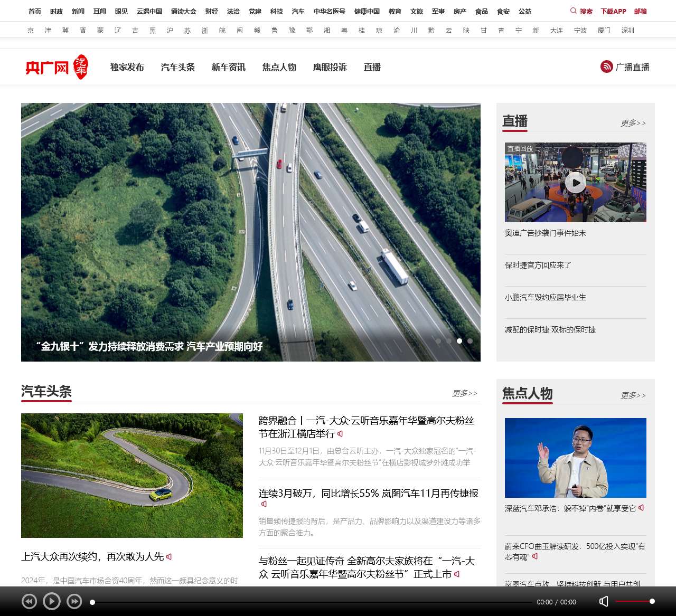Select the 京 region link
676x616 pixels.
pos(31,31)
